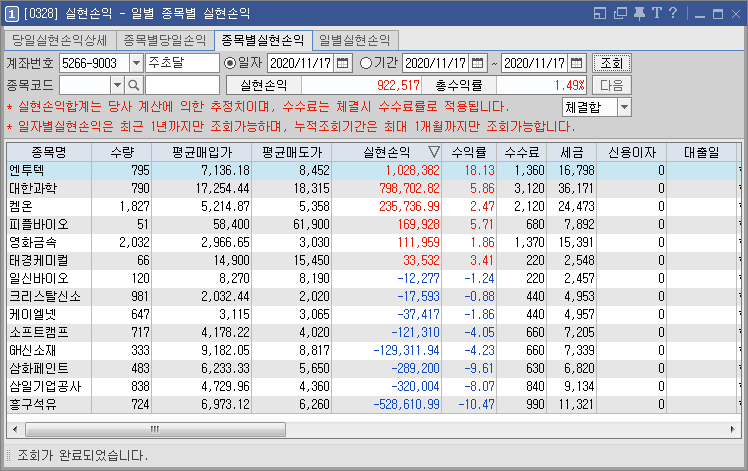The width and height of the screenshot is (748, 471).
Task: Expand the account number dropdown 5266-9003
Action: 136,63
